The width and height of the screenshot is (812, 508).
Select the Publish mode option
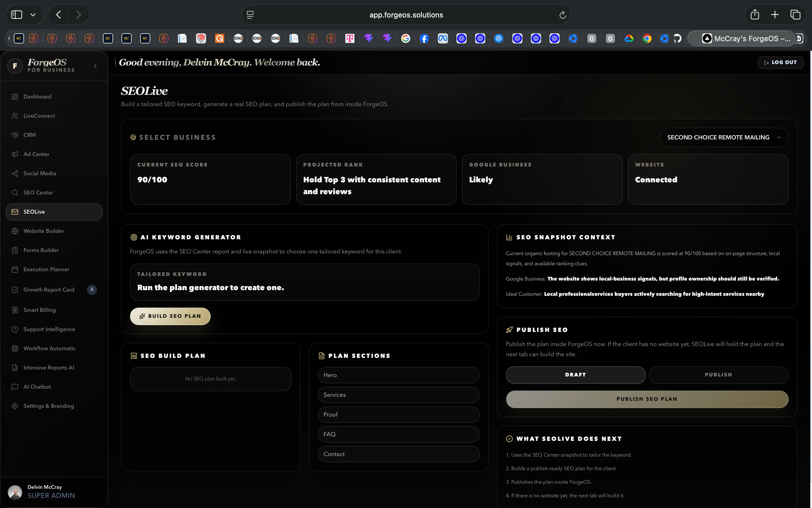(718, 375)
